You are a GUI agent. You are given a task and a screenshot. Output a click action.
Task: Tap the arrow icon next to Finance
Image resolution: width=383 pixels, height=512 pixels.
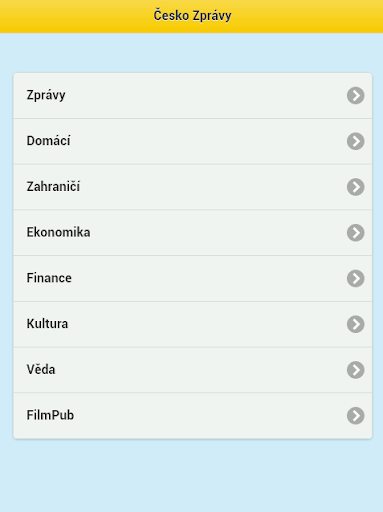(x=355, y=278)
